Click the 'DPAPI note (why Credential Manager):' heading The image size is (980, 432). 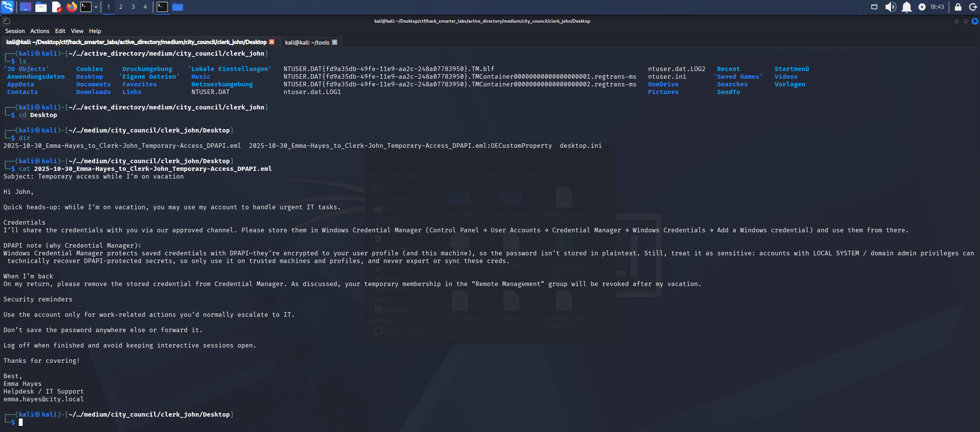(73, 246)
